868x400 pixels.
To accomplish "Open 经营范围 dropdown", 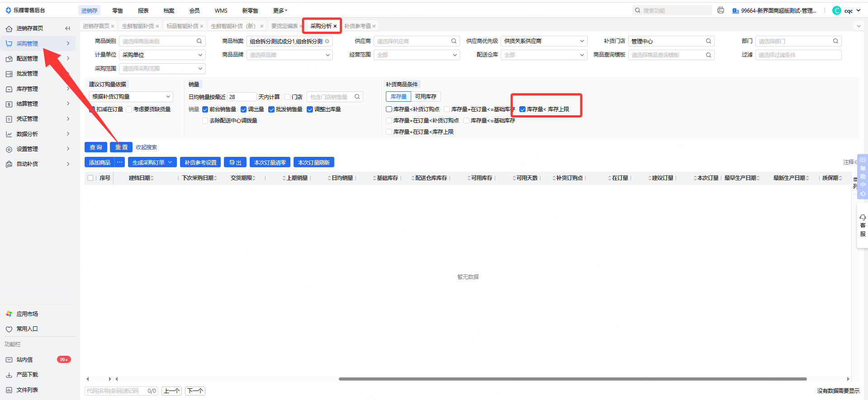I will 417,55.
